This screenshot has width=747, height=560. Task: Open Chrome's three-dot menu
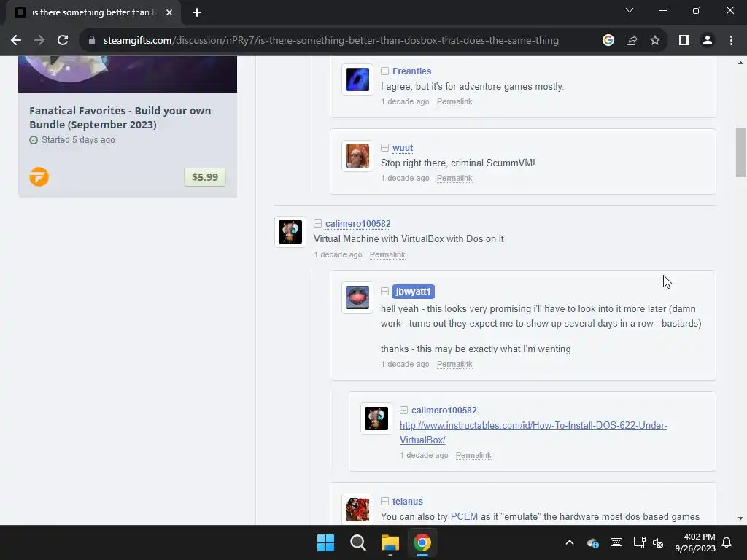coord(731,41)
